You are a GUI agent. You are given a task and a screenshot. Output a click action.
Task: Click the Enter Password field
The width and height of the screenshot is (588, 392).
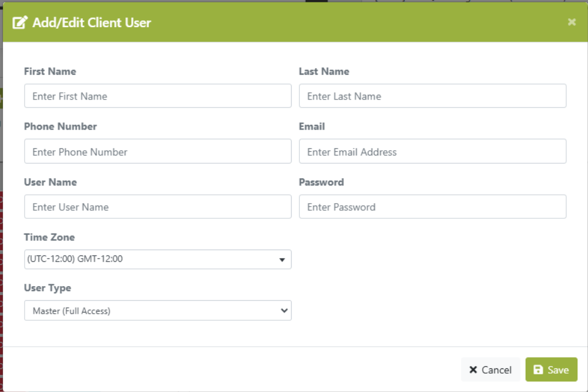pos(432,207)
